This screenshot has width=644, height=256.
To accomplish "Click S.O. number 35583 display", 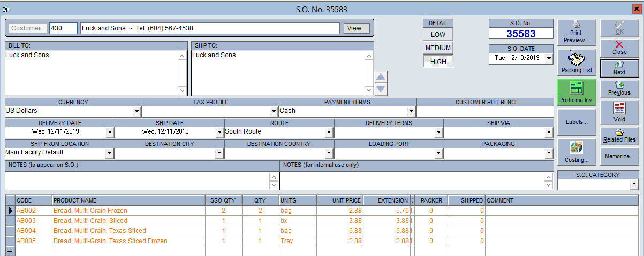I will (x=521, y=34).
